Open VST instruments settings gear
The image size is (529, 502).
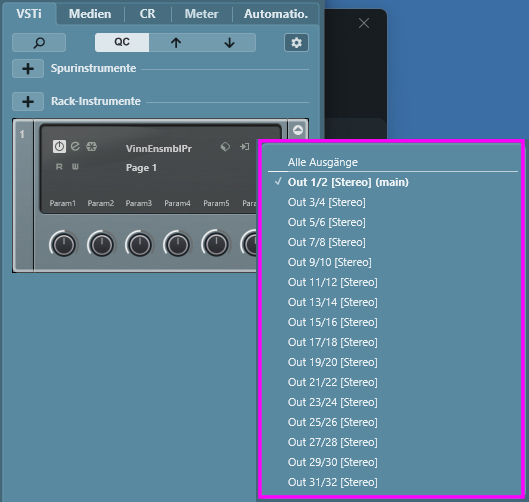(x=296, y=43)
